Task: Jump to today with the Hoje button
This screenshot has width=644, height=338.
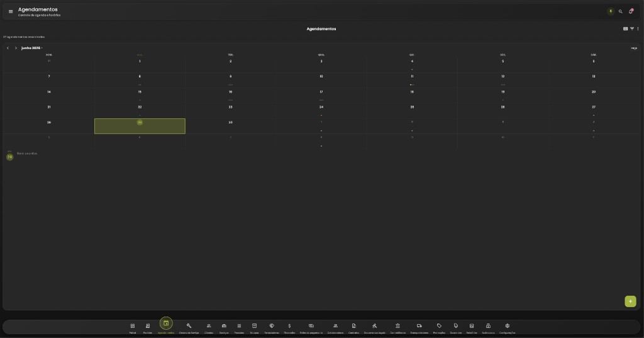Action: [634, 48]
